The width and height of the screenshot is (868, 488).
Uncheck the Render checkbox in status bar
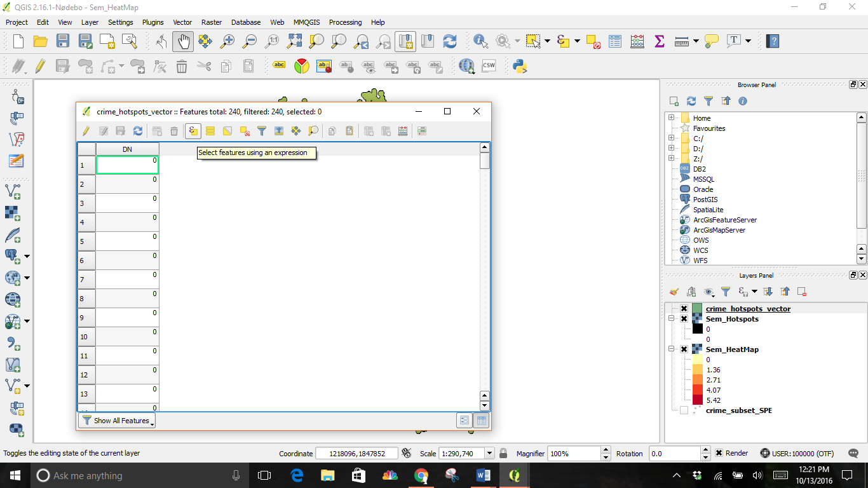pos(719,453)
